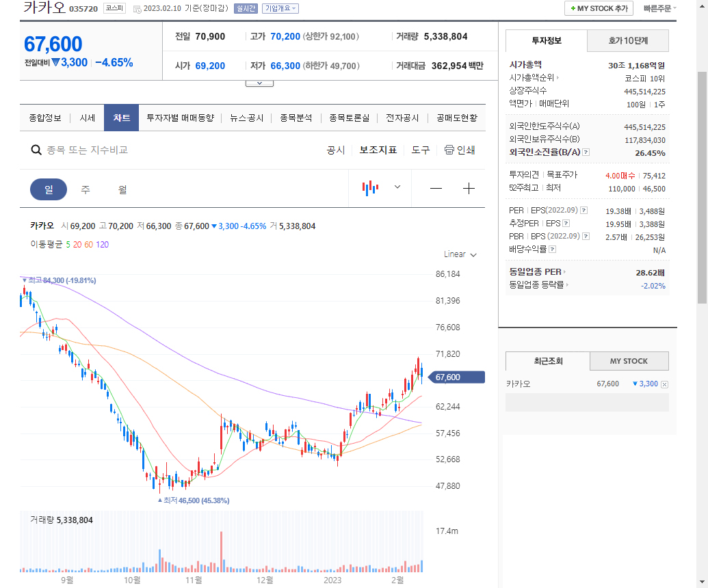Click the search magnifier icon

(x=36, y=150)
